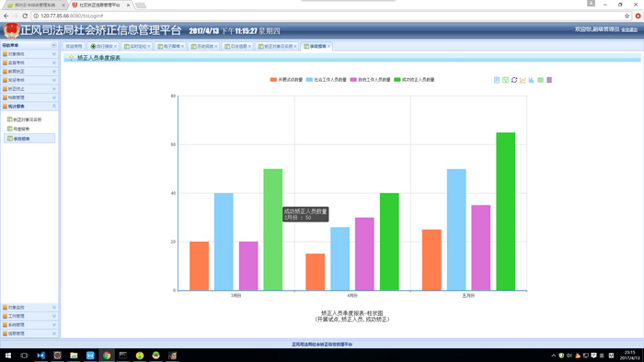644x362 pixels.
Task: Click the light blue 社会工作人员数量 legend color swatch
Action: (310, 80)
